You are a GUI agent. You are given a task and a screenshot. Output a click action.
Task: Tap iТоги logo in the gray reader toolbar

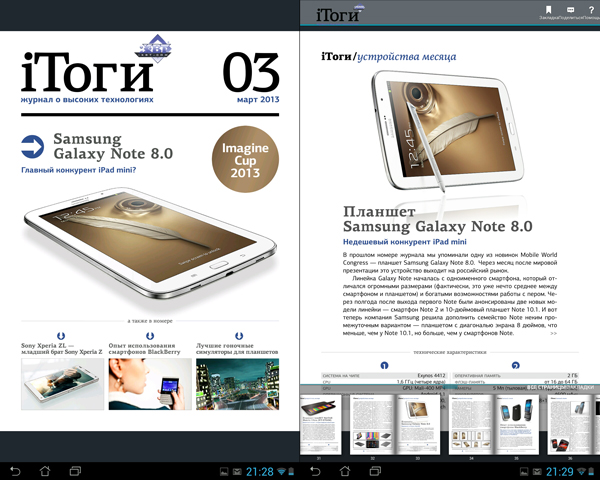(339, 14)
